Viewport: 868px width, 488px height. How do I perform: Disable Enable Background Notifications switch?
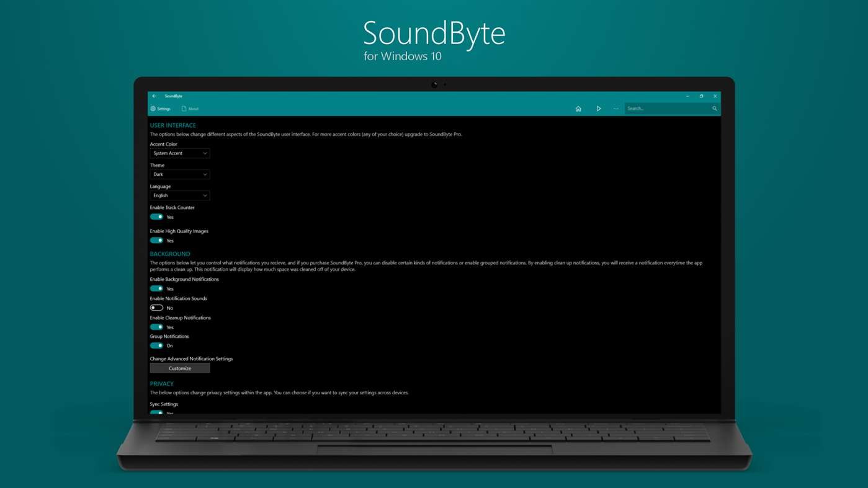(x=156, y=288)
